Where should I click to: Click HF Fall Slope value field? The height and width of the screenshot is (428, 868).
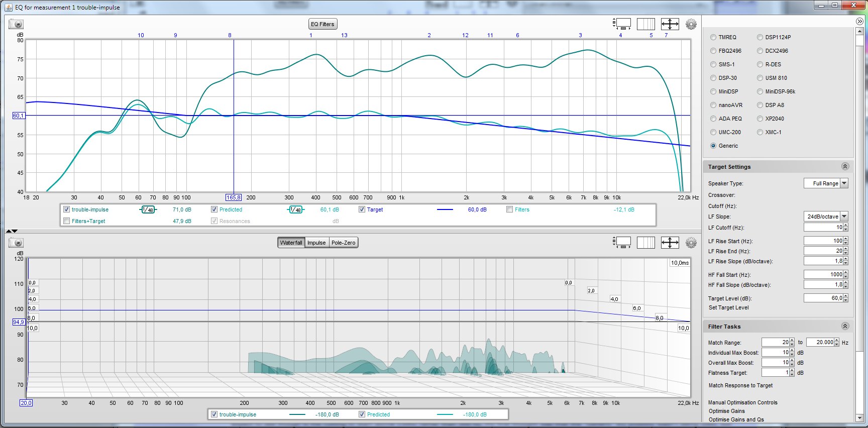(823, 285)
